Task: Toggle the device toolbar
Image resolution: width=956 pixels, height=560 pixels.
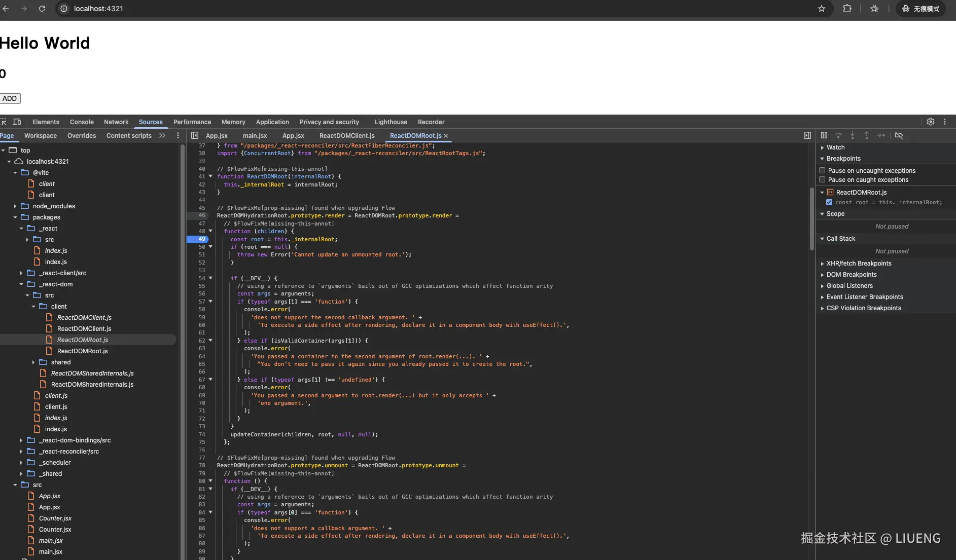Action: (x=17, y=122)
